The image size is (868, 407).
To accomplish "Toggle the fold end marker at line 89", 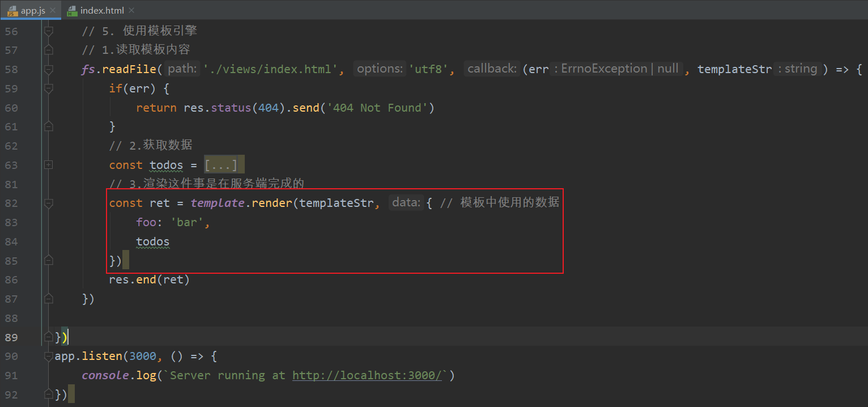I will coord(49,337).
